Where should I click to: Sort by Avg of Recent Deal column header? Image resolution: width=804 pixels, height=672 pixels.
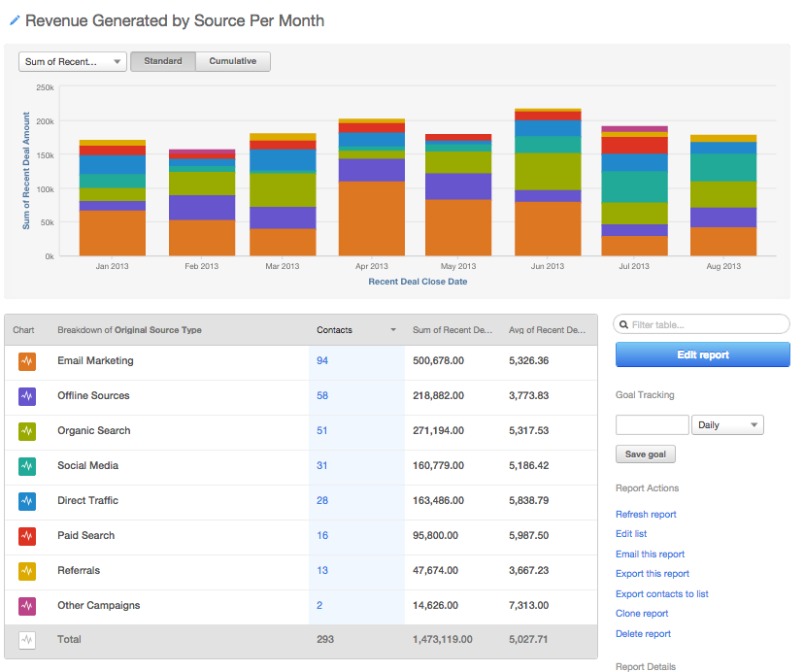click(x=547, y=330)
